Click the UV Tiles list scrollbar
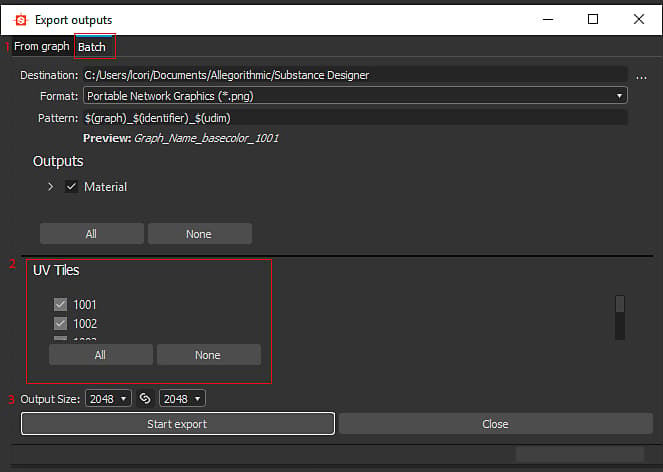The image size is (663, 472). 620,317
